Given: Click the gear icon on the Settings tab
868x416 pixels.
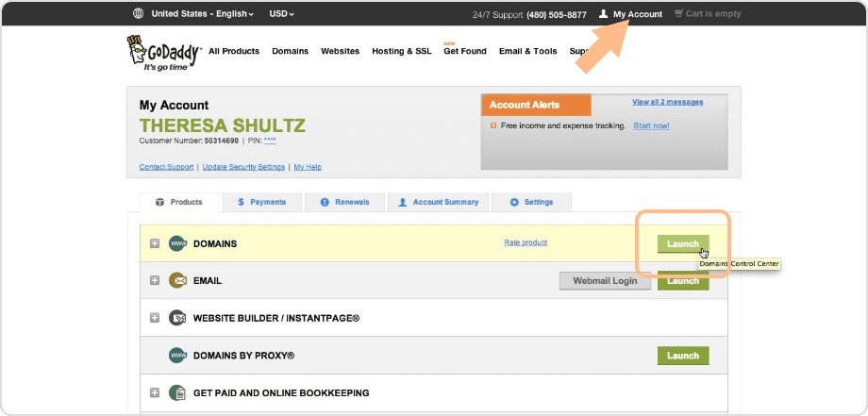Looking at the screenshot, I should pos(514,203).
